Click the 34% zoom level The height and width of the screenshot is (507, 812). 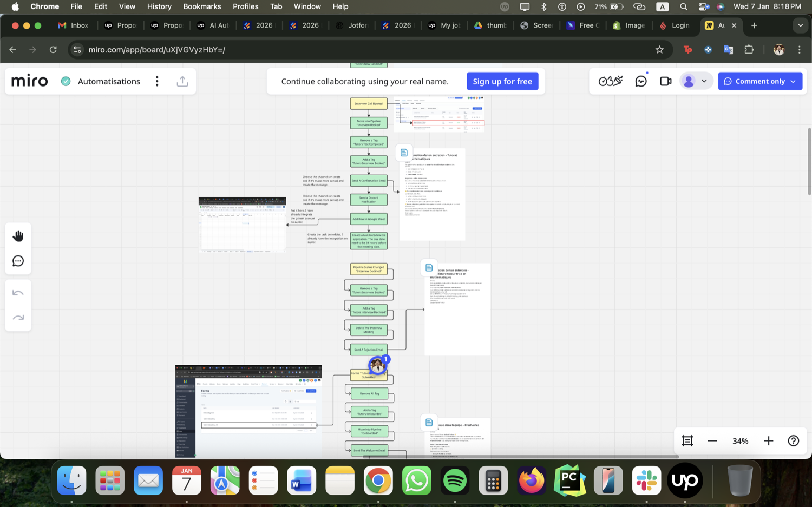pos(740,441)
